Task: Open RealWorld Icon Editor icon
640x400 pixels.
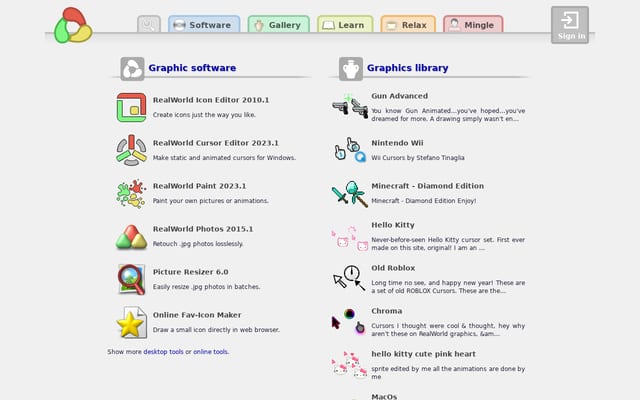Action: (131, 108)
